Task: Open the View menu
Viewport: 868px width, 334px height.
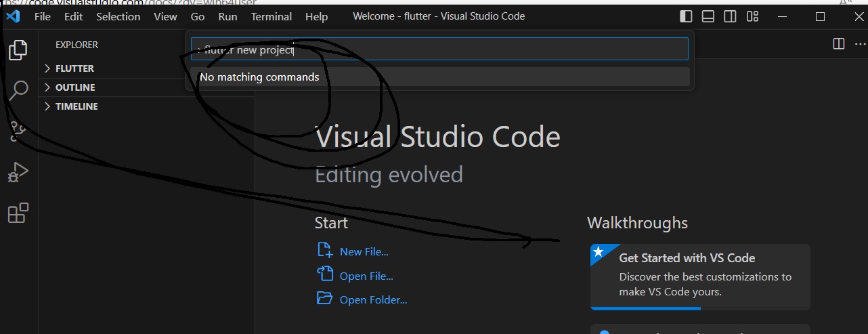Action: (x=165, y=16)
